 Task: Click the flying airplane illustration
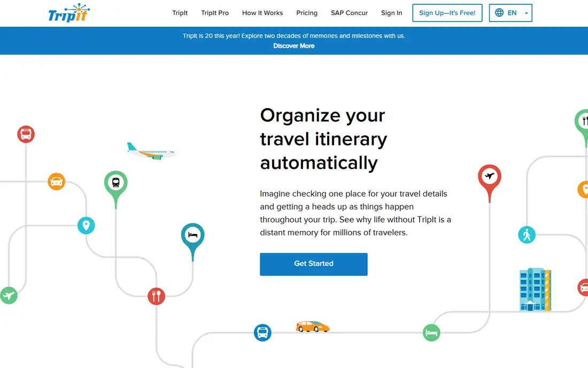(x=151, y=151)
